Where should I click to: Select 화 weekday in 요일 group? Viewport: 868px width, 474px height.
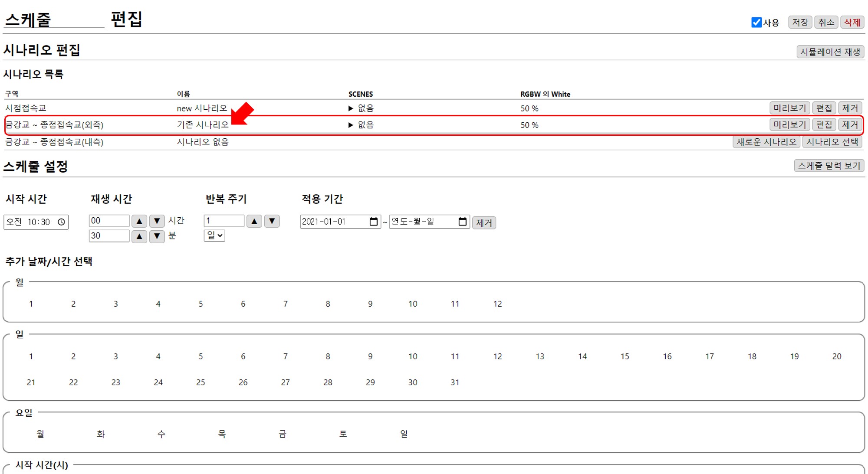pyautogui.click(x=101, y=434)
